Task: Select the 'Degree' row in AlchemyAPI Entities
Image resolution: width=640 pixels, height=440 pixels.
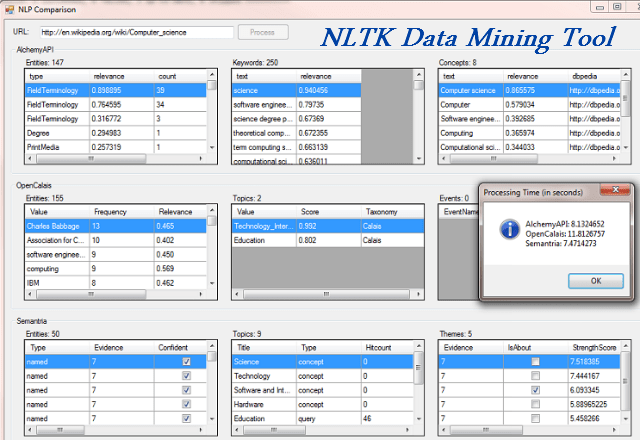Action: click(116, 133)
